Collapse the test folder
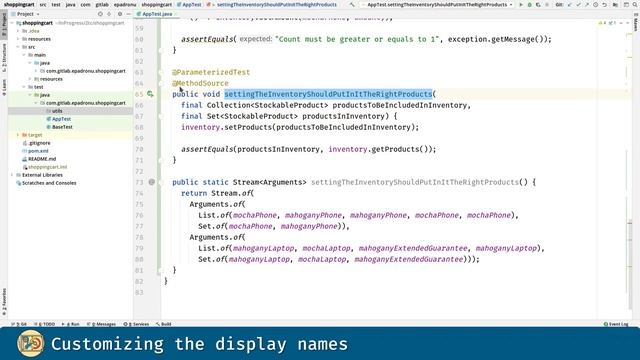This screenshot has width=640, height=360. tap(24, 87)
